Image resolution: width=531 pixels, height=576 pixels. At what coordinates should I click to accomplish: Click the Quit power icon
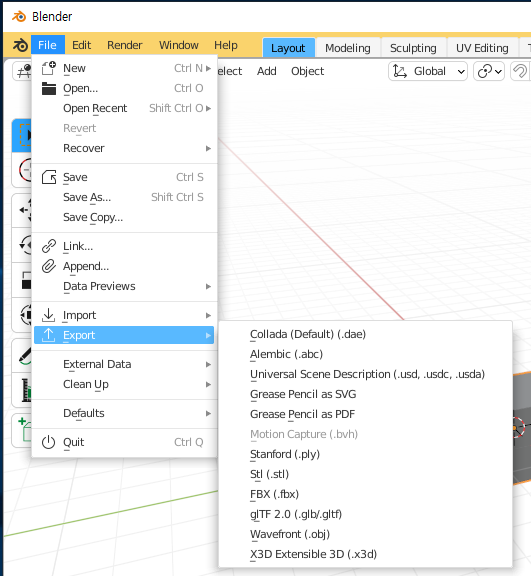(x=48, y=442)
